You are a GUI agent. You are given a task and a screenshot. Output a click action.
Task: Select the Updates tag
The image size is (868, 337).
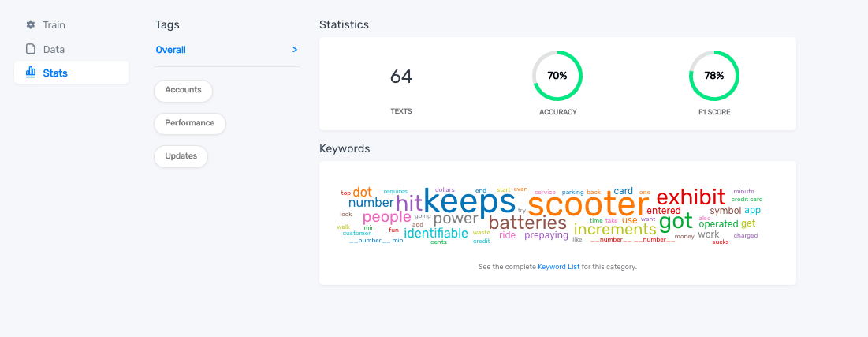click(x=181, y=156)
